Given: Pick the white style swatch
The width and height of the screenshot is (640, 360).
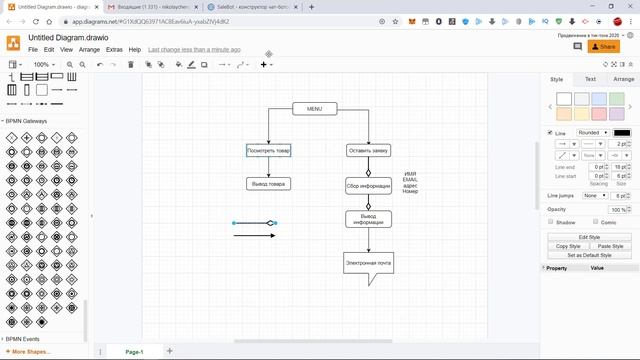Looking at the screenshot, I should point(564,99).
